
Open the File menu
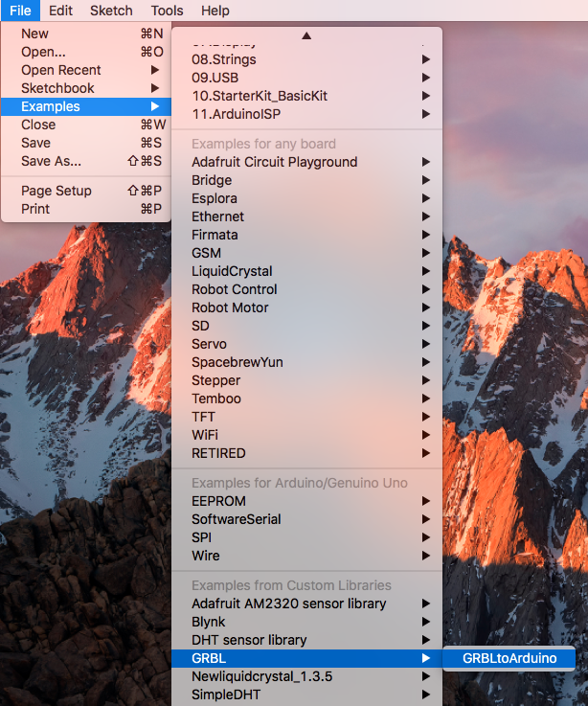pyautogui.click(x=20, y=11)
